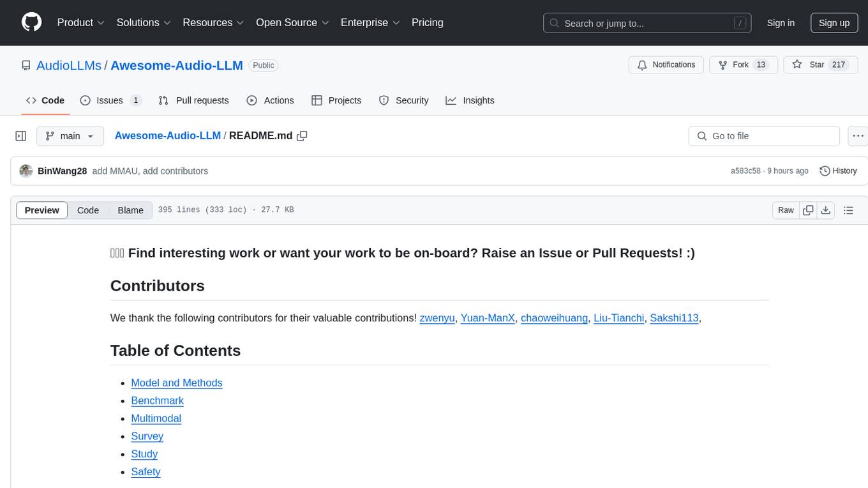Expand the Product menu
The height and width of the screenshot is (488, 868).
(x=80, y=22)
